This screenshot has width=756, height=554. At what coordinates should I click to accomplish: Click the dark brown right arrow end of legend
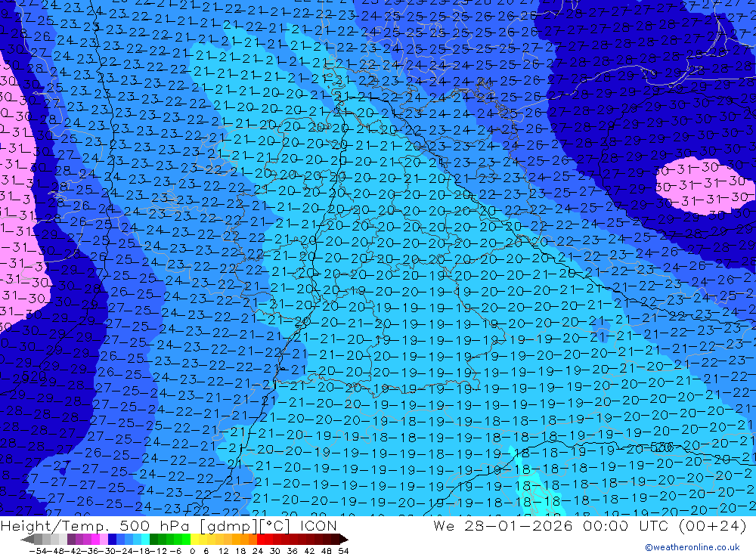coord(343,539)
